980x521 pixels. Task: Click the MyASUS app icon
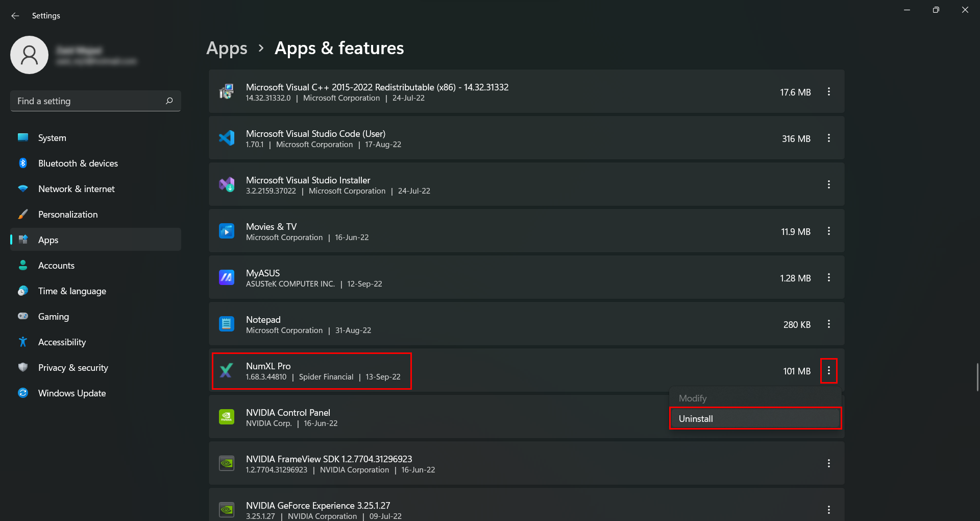pos(227,277)
